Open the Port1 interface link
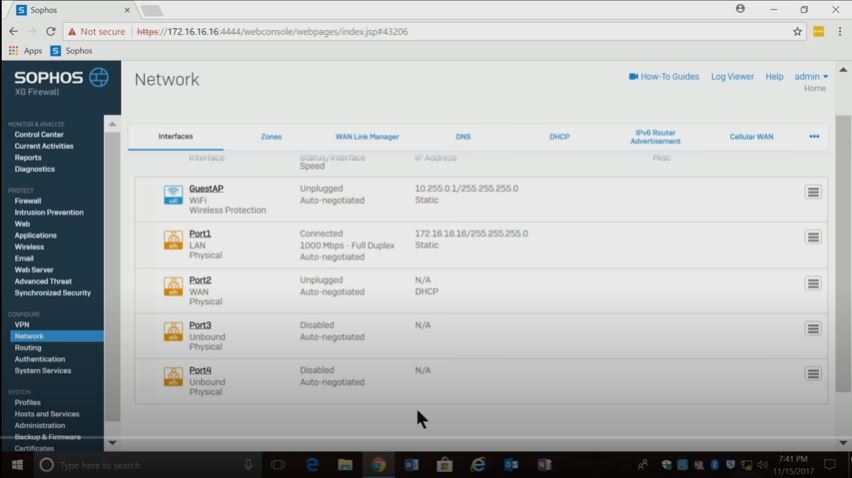Image resolution: width=852 pixels, height=478 pixels. (200, 234)
